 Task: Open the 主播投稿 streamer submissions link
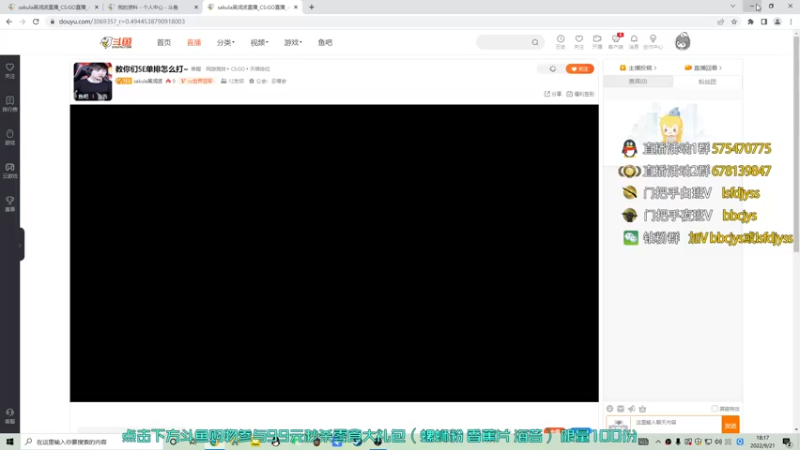click(x=638, y=68)
